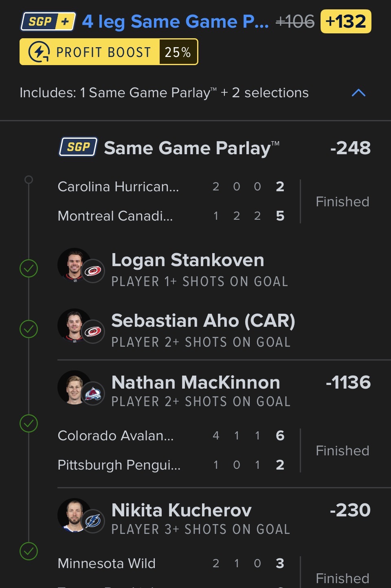Click the SGP badge beside Same Game Parlay
This screenshot has width=391, height=588.
pos(78,147)
